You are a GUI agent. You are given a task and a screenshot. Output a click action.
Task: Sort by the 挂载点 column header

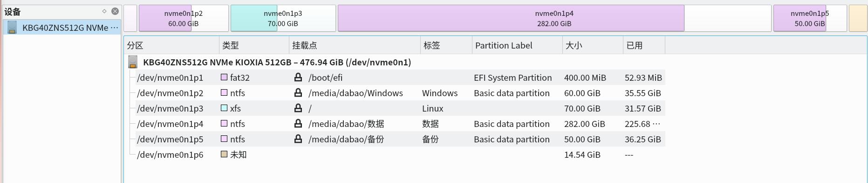(355, 45)
